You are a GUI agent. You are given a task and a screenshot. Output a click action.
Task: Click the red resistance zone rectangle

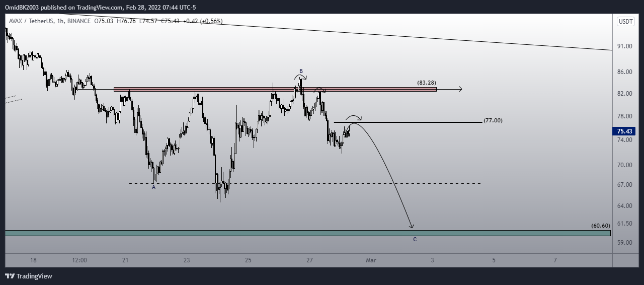(x=275, y=90)
